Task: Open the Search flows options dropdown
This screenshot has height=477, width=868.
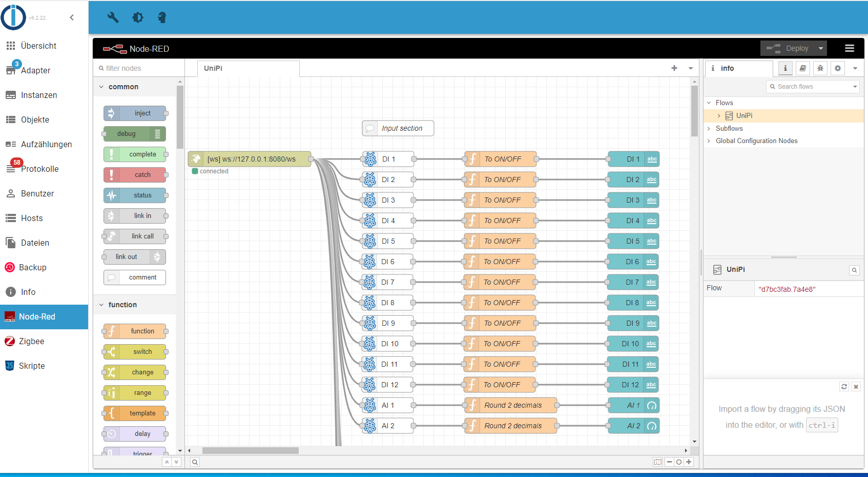Action: click(855, 87)
